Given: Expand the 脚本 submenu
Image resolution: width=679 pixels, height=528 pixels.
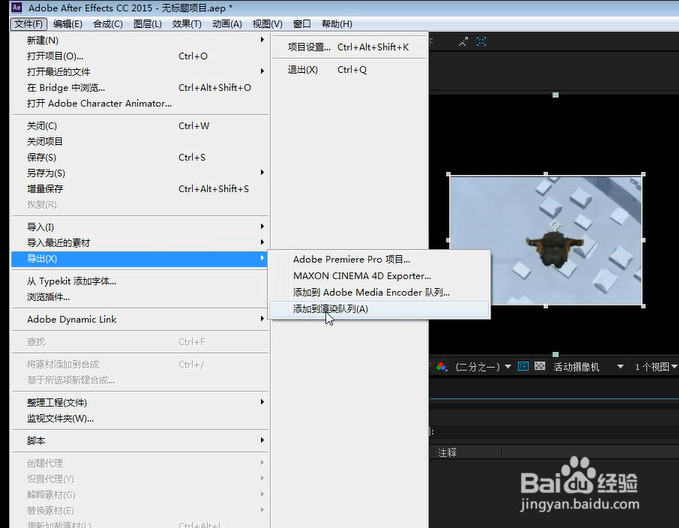Looking at the screenshot, I should pos(139,441).
